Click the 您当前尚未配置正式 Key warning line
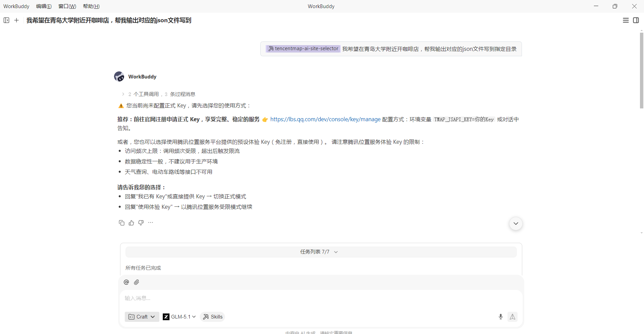The width and height of the screenshot is (644, 334). pos(185,106)
